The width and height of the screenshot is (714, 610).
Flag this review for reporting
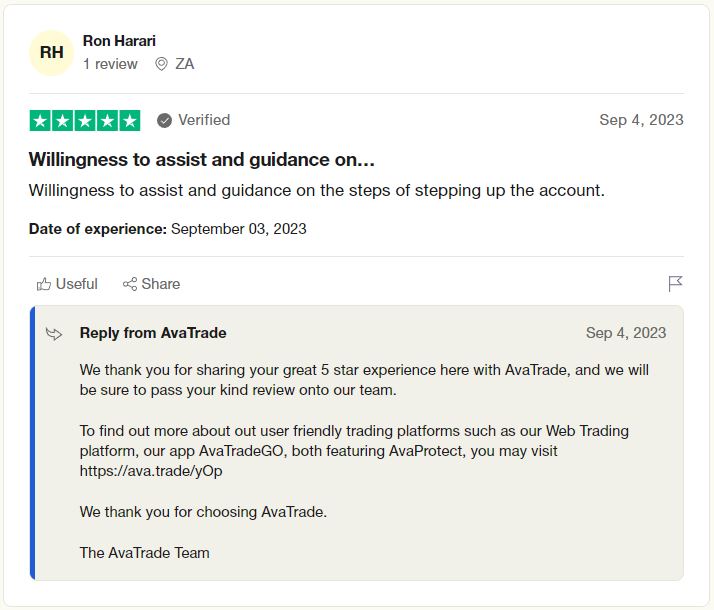(x=675, y=284)
